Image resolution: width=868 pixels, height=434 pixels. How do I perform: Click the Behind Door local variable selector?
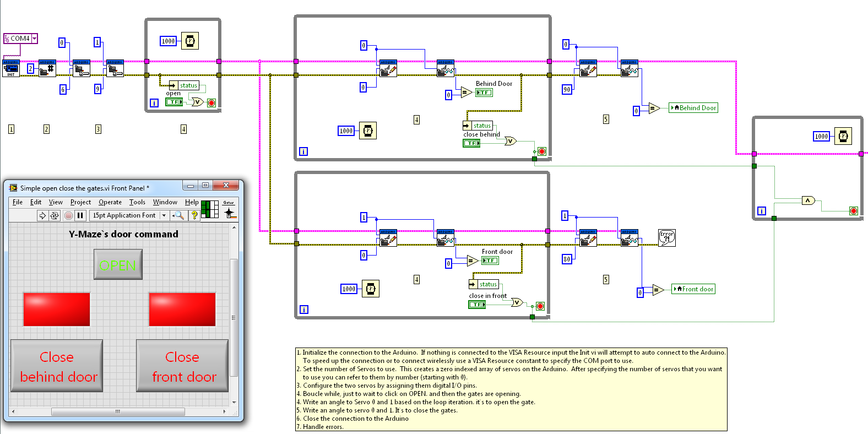tap(693, 108)
